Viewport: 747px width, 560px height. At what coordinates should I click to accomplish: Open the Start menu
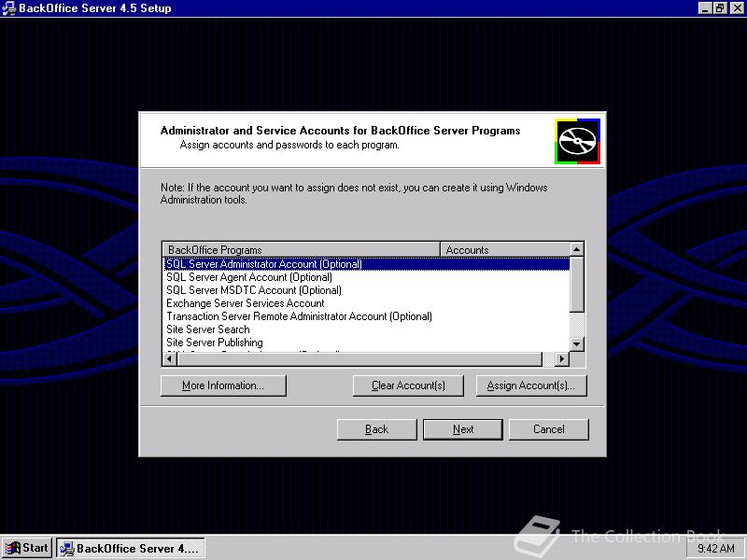(28, 548)
